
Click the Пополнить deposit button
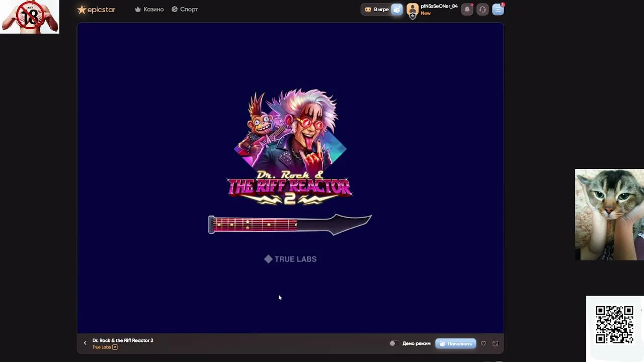point(455,343)
